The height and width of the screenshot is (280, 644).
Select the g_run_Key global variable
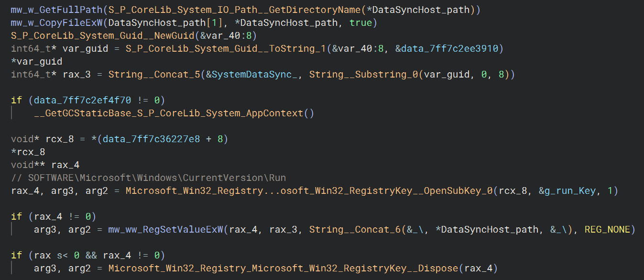(x=570, y=191)
